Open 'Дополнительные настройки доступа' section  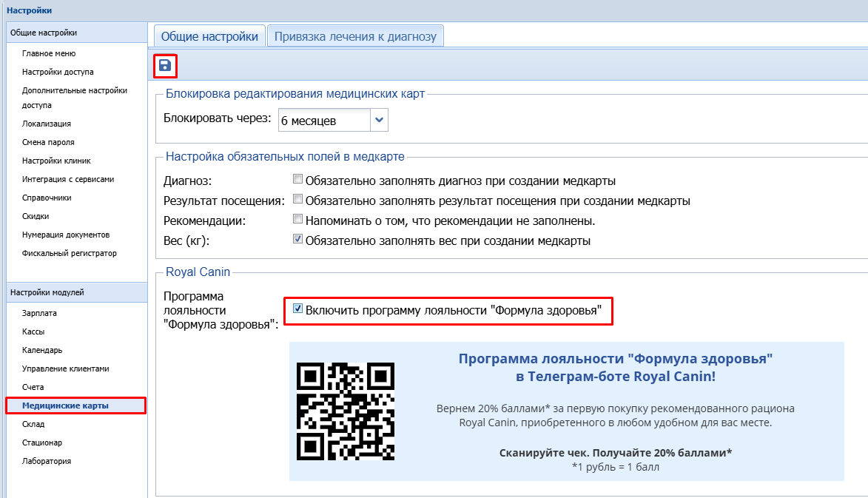75,98
